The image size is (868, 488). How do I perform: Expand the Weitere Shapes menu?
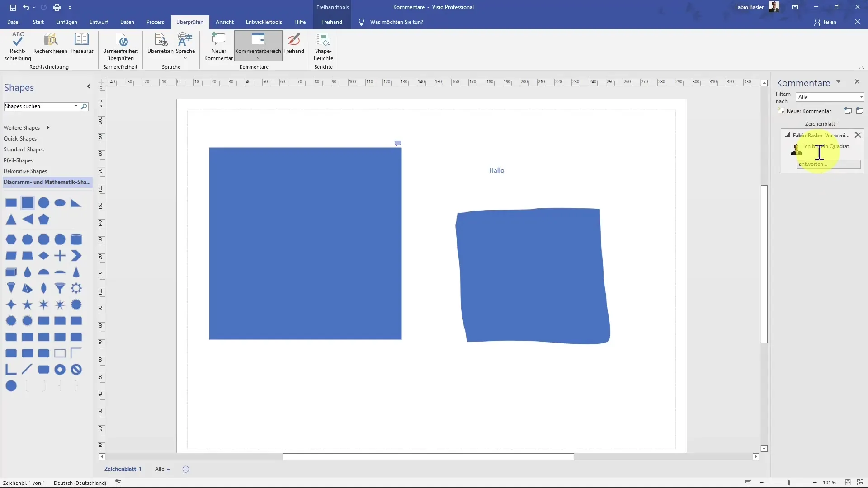pyautogui.click(x=26, y=128)
